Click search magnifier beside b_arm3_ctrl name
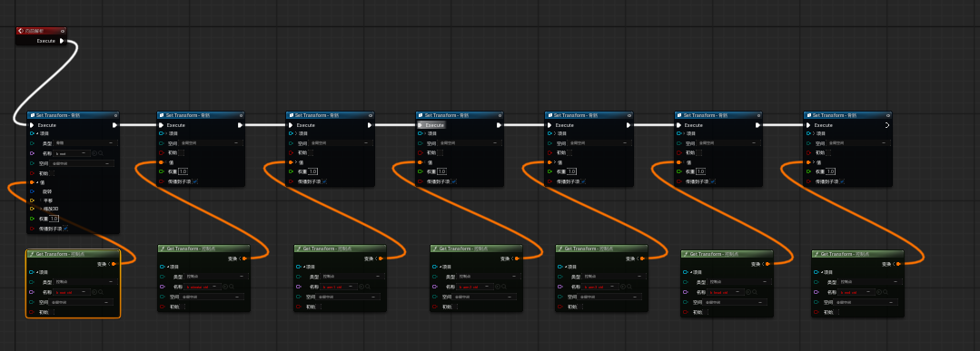Screen dimensions: 980x351 coord(629,287)
